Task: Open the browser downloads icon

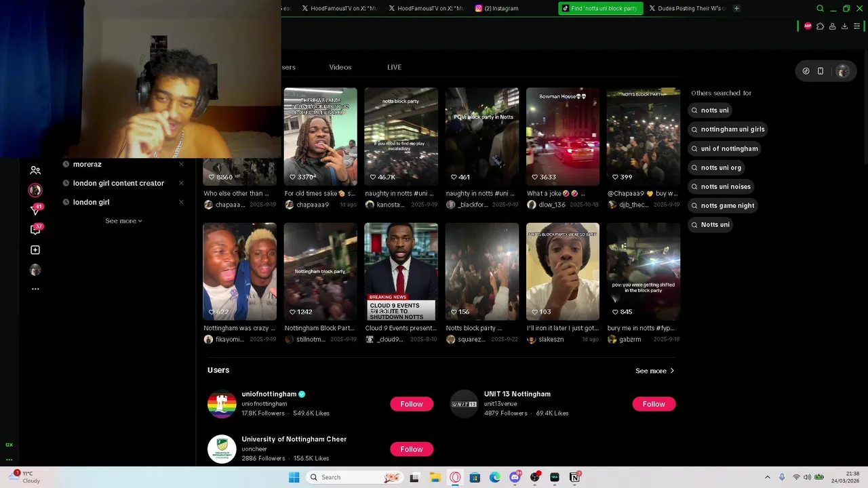Action: 844,26
